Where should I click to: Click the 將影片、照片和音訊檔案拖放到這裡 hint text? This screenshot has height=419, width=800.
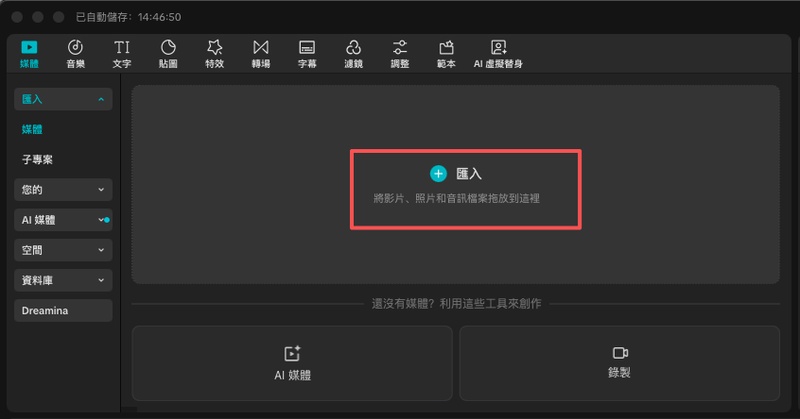click(x=456, y=198)
